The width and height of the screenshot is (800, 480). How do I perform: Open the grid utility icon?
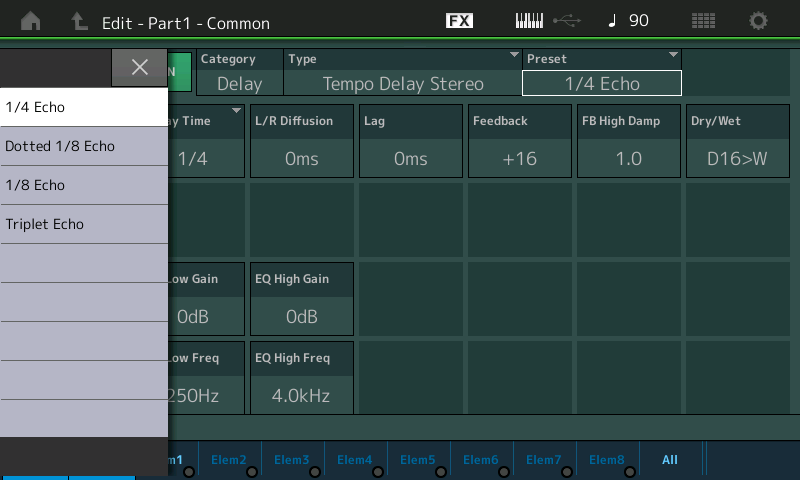coord(703,21)
